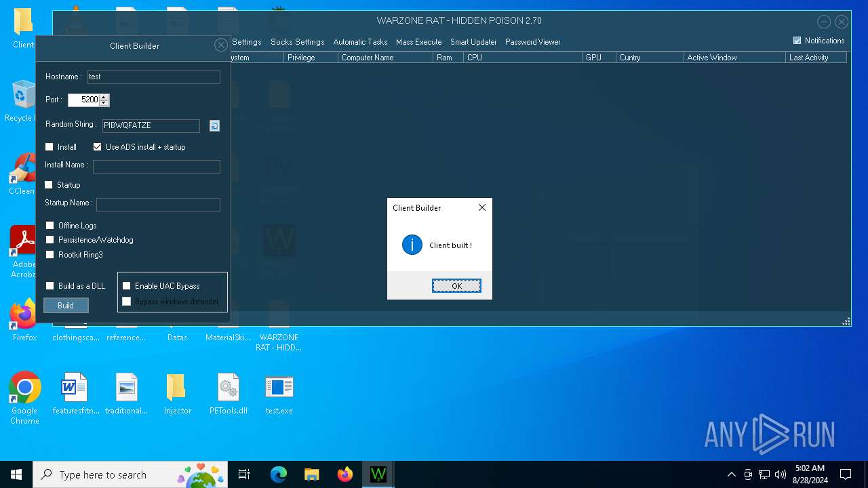Select the traditional image file icon
868x488 pixels.
coord(126,394)
